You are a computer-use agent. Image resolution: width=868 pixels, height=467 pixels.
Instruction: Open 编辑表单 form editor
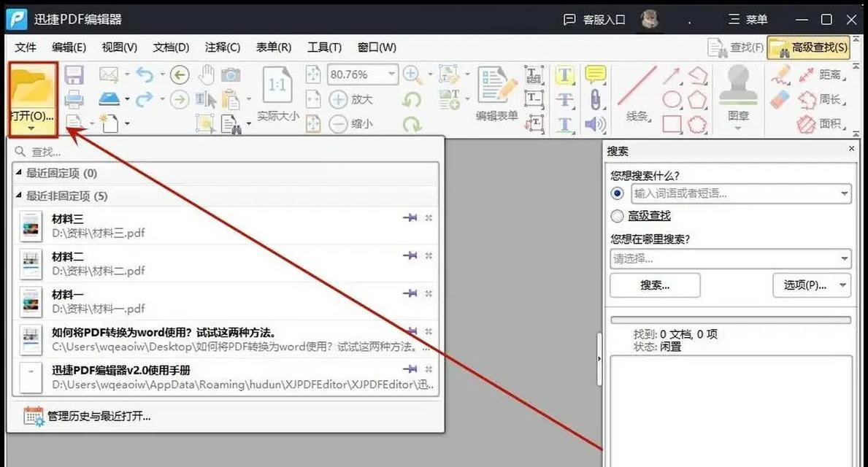[x=496, y=93]
